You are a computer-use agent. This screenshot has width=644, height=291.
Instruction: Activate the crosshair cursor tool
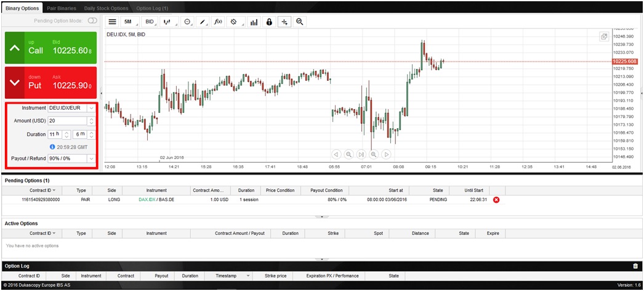pos(284,22)
